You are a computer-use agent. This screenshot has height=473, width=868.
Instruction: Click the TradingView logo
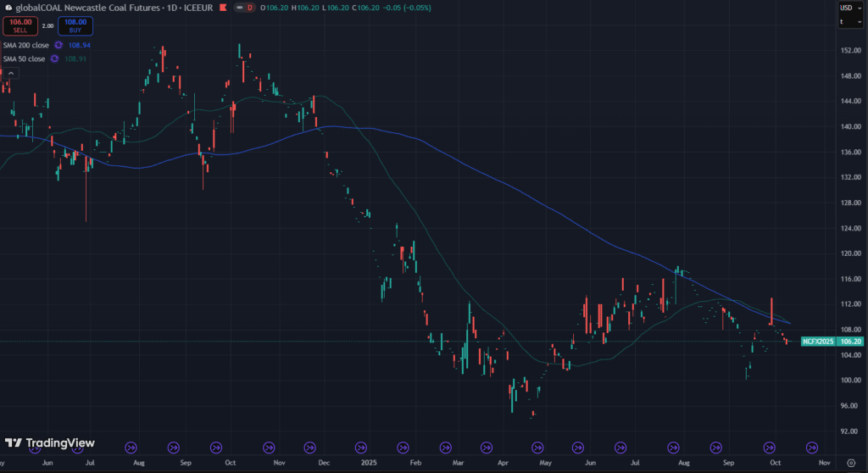coord(49,443)
